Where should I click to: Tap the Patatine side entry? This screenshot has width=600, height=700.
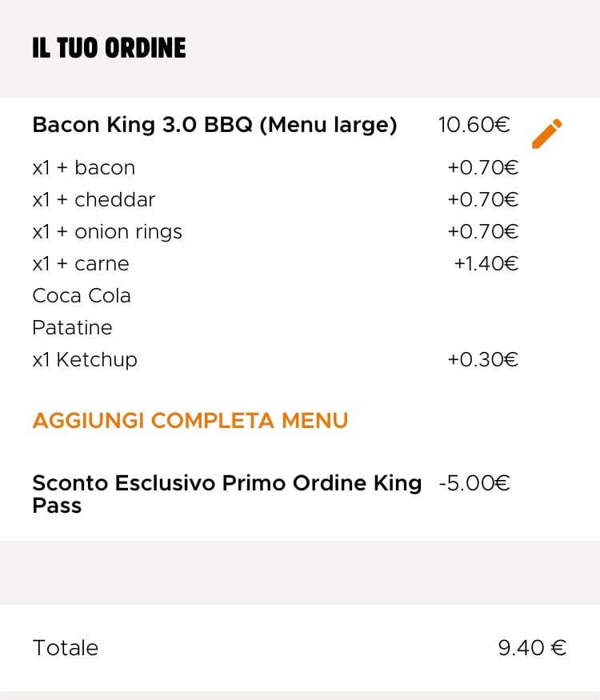click(x=72, y=328)
